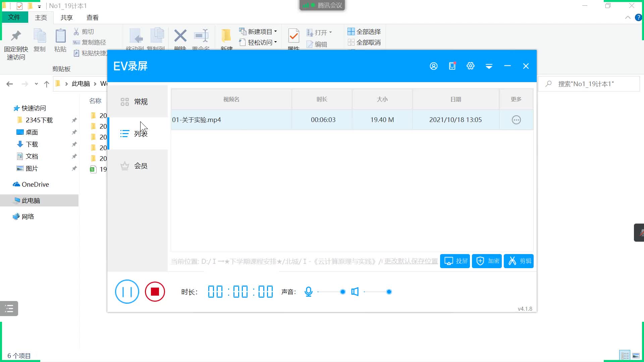Image resolution: width=644 pixels, height=362 pixels.
Task: Go up one folder level arrow
Action: click(47, 84)
